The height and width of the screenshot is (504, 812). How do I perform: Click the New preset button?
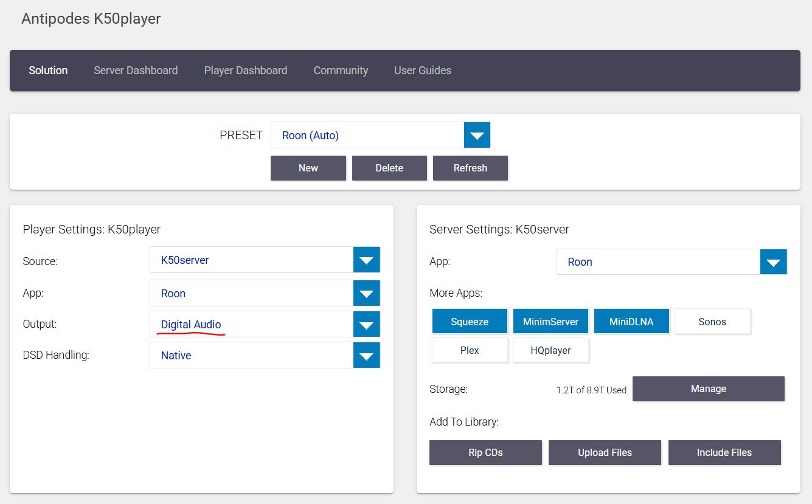tap(308, 168)
